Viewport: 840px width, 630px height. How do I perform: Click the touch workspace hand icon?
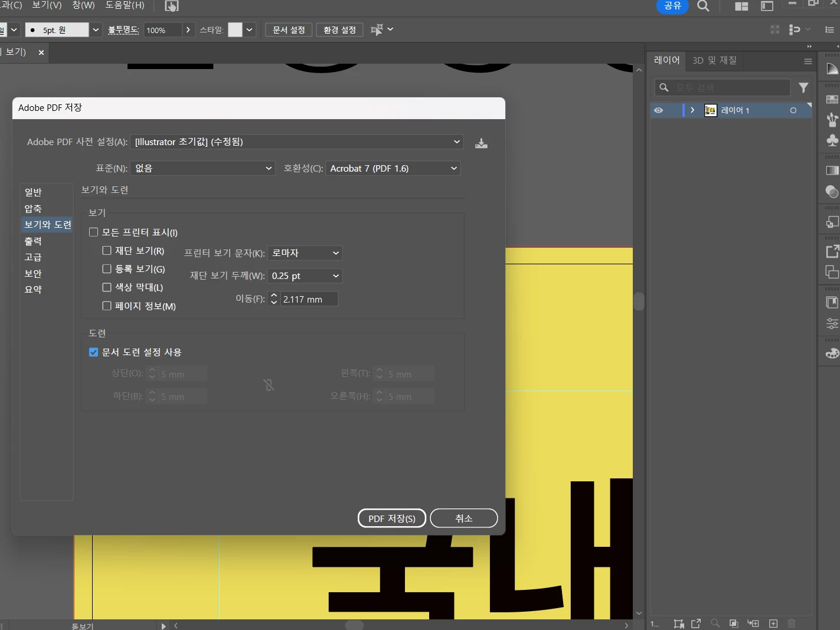point(171,6)
